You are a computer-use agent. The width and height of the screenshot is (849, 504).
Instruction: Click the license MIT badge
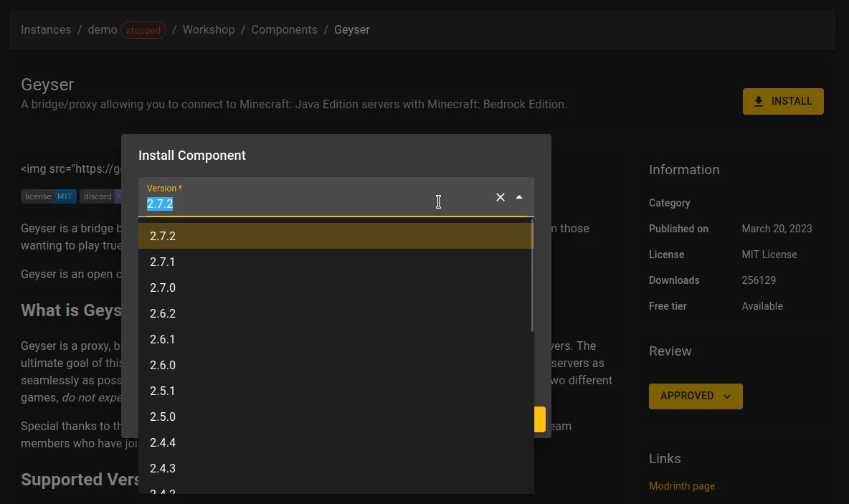(x=49, y=196)
